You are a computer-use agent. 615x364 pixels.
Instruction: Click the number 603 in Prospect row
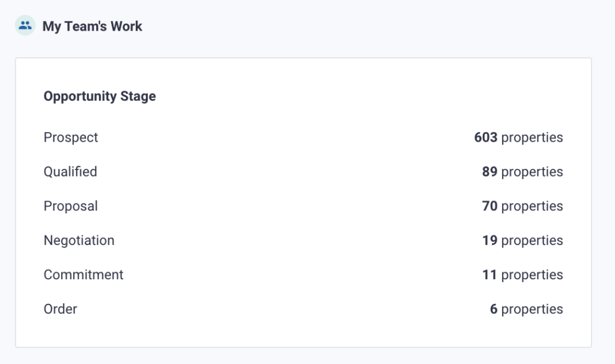pyautogui.click(x=485, y=138)
